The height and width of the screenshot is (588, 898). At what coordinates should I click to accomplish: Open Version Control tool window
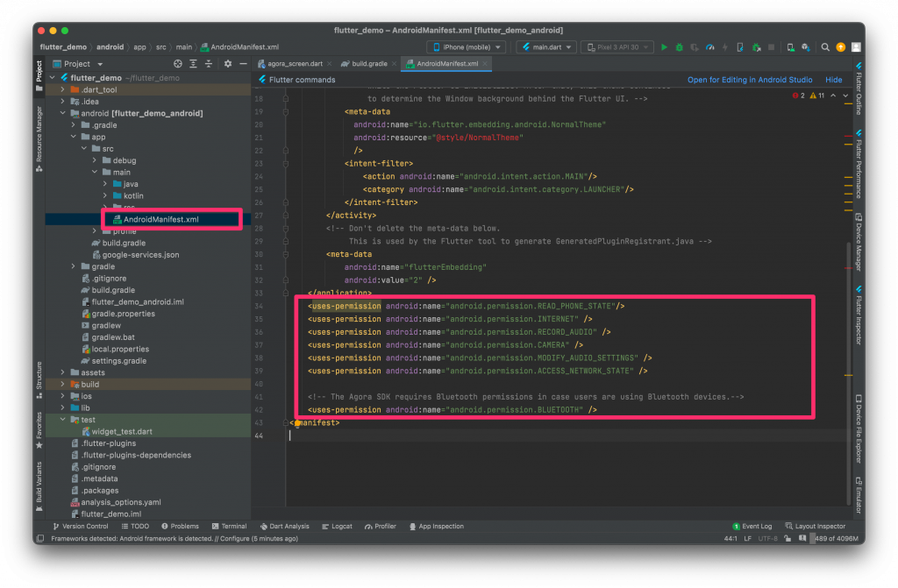point(80,526)
